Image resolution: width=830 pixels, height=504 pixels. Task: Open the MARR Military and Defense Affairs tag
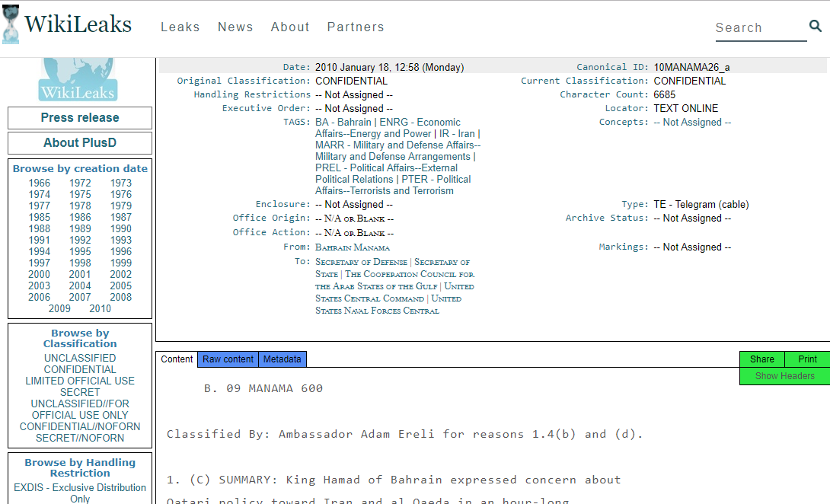[x=398, y=151]
